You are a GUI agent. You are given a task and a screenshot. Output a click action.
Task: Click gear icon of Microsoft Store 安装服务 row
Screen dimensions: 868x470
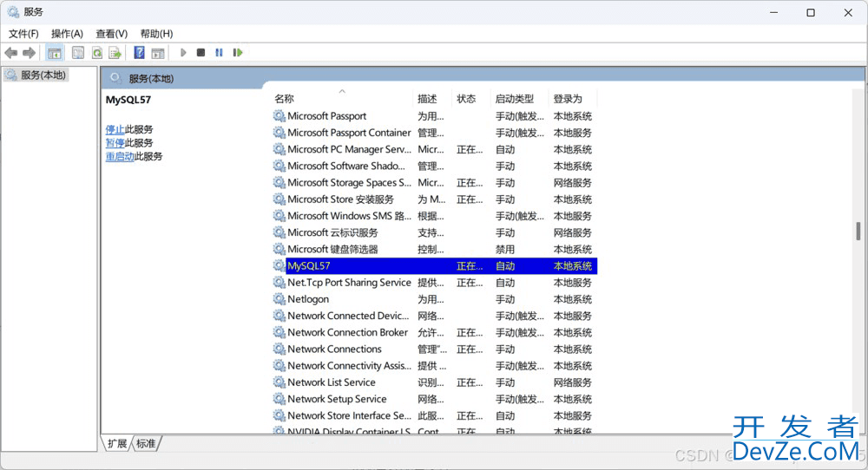(279, 199)
